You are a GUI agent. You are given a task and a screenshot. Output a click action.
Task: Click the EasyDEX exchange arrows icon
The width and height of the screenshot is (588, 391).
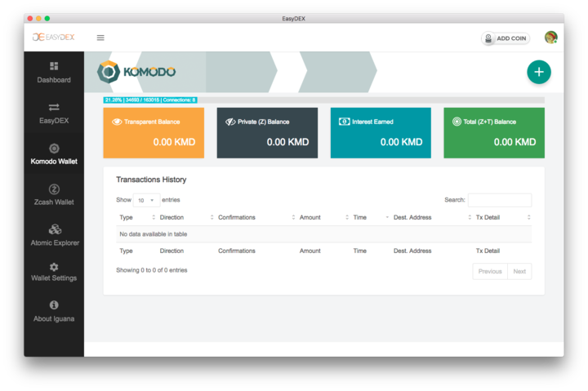[x=54, y=107]
